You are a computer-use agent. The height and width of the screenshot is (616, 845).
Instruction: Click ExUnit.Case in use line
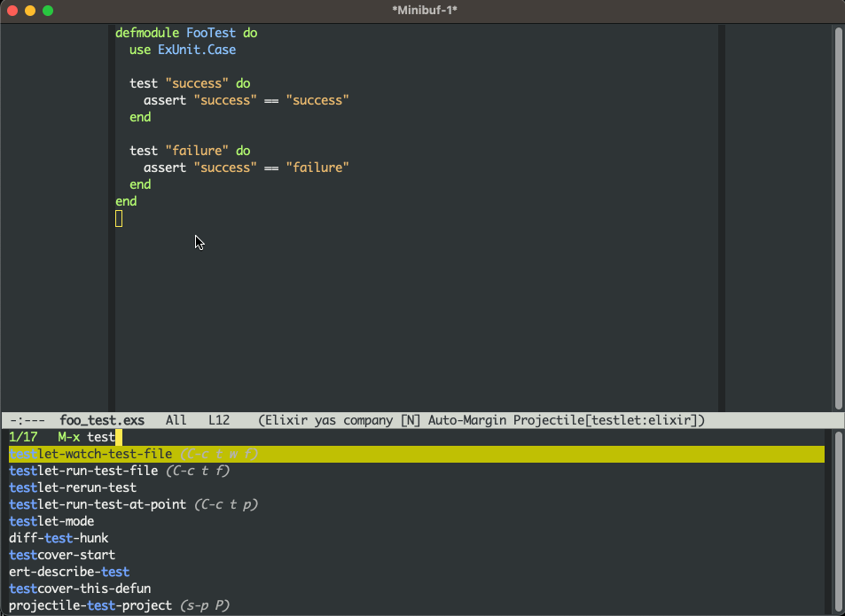click(197, 50)
